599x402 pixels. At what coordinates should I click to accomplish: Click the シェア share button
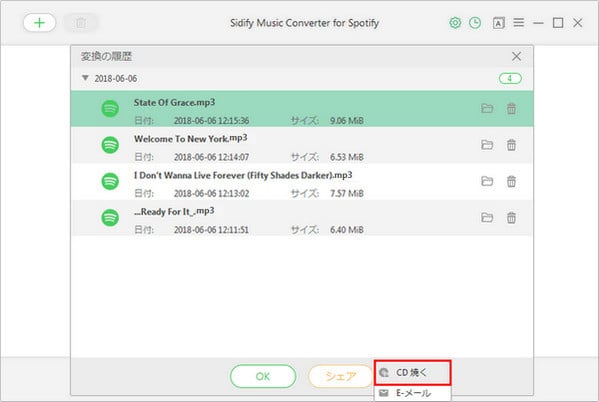tap(341, 376)
